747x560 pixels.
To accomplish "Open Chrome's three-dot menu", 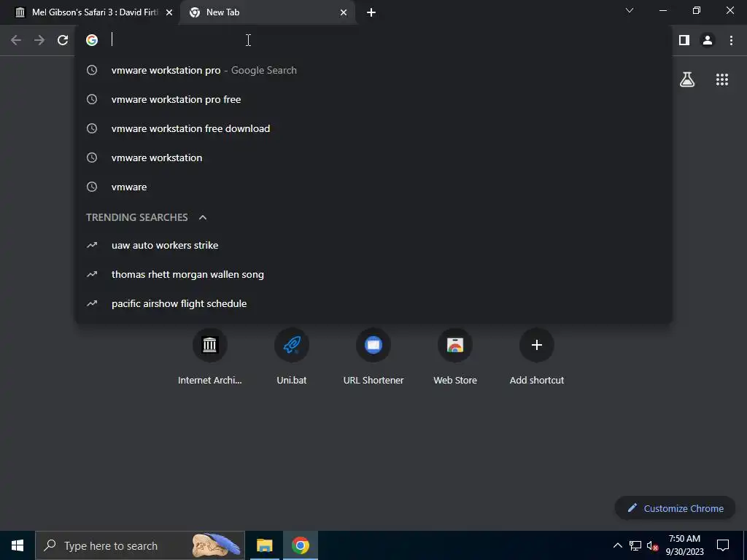I will [x=731, y=40].
